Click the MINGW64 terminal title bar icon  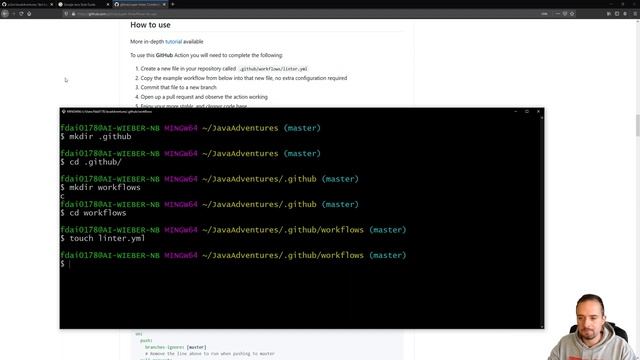pos(63,111)
